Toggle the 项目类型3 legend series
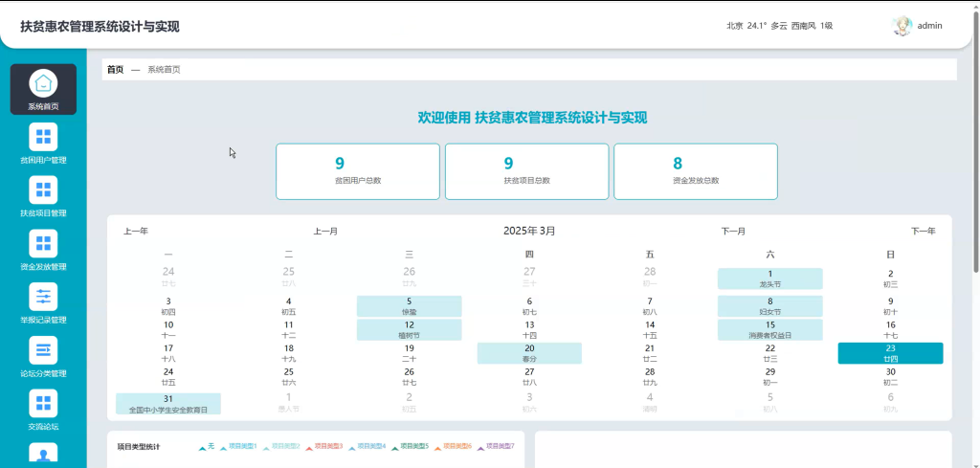The height and width of the screenshot is (468, 980). (x=324, y=447)
